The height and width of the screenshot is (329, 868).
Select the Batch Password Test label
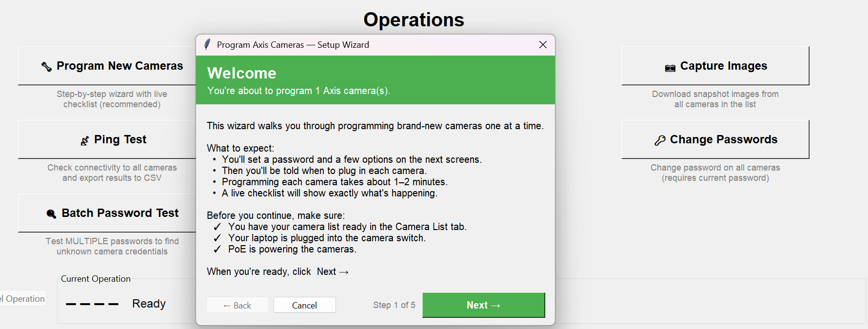click(x=120, y=213)
